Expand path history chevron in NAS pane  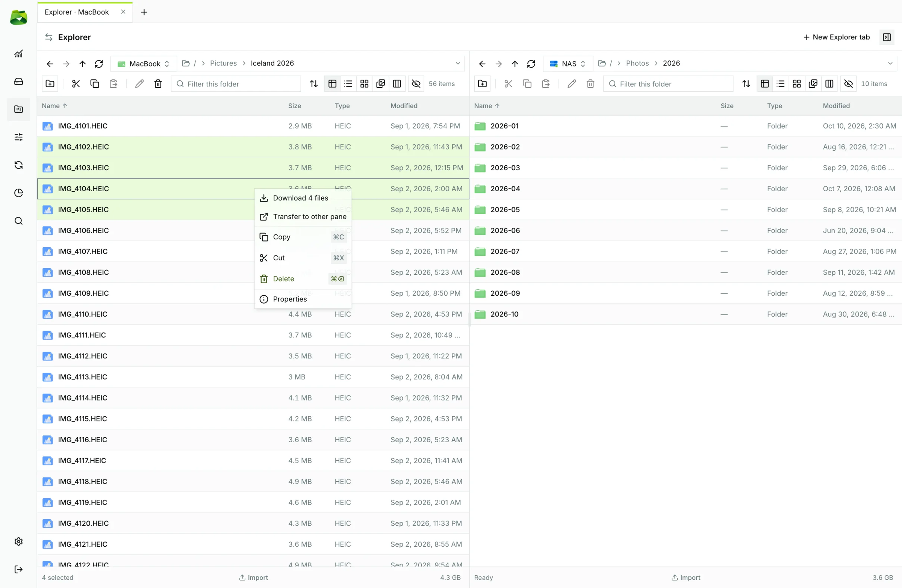pos(890,63)
